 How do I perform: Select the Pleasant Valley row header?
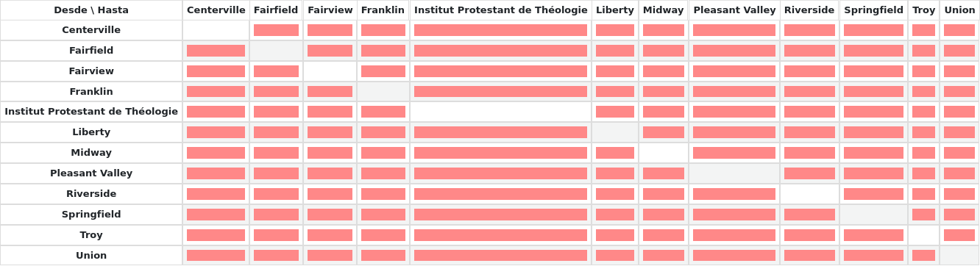click(91, 173)
